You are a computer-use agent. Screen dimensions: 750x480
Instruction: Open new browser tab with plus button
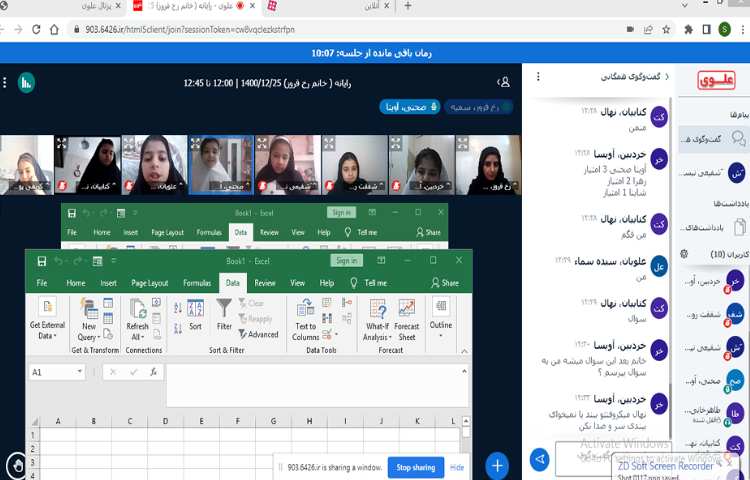(x=408, y=6)
